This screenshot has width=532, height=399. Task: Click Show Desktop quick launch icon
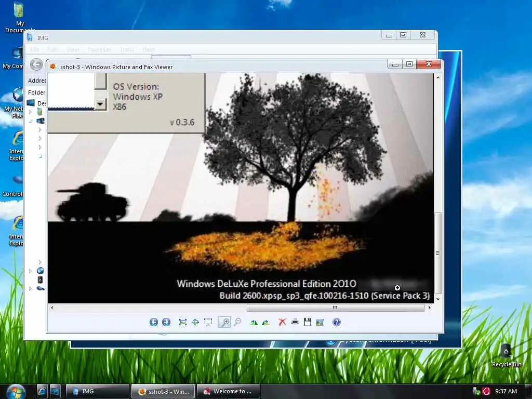tap(55, 391)
